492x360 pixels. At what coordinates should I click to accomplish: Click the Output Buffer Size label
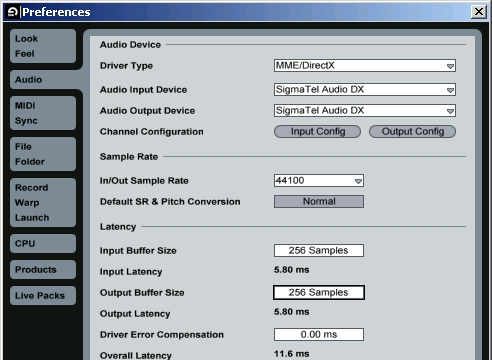coord(142,293)
